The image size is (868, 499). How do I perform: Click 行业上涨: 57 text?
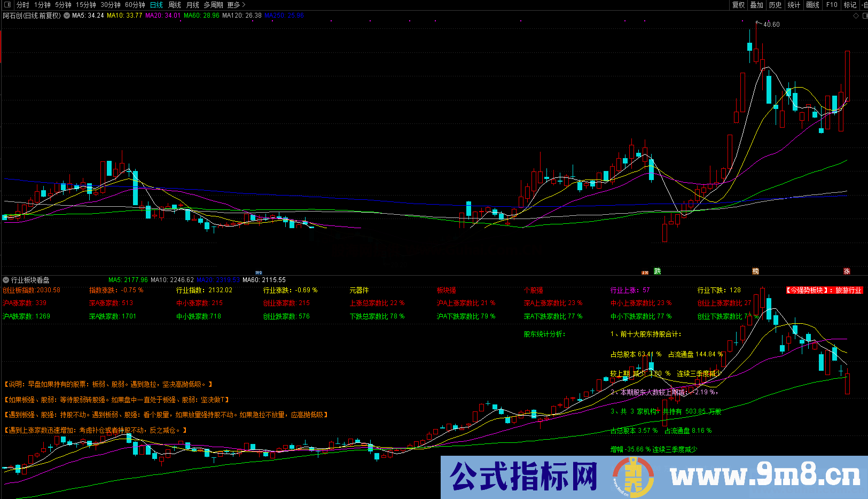pos(630,290)
